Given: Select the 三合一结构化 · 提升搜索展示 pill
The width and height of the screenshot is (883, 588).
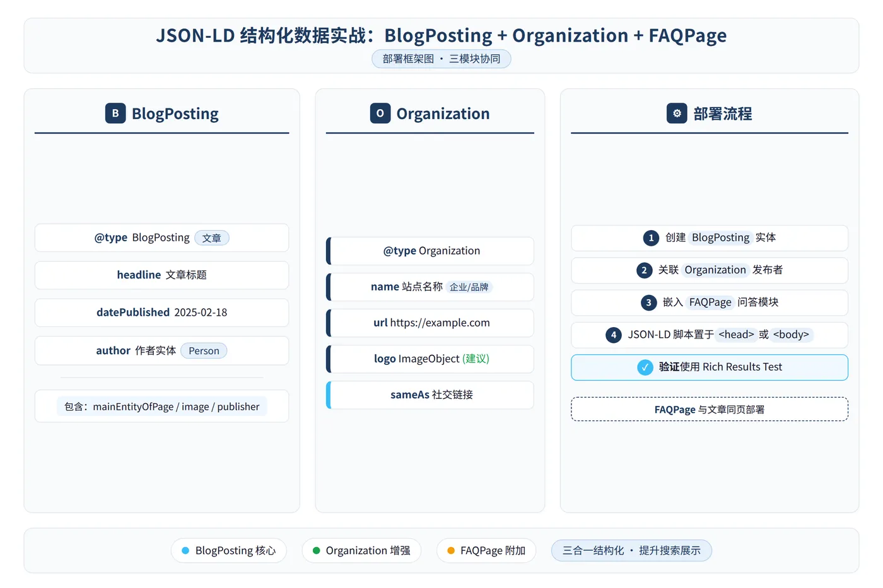Looking at the screenshot, I should click(x=631, y=551).
